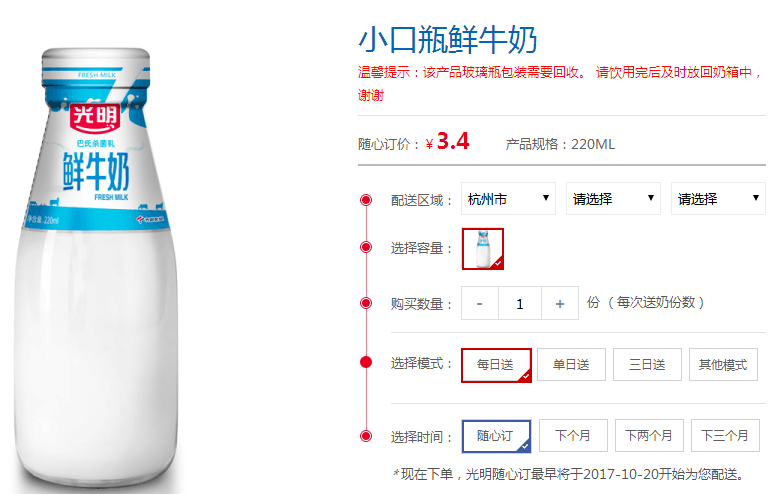Select the 每日送 delivery mode
Screen dimensions: 769x504
(x=496, y=365)
